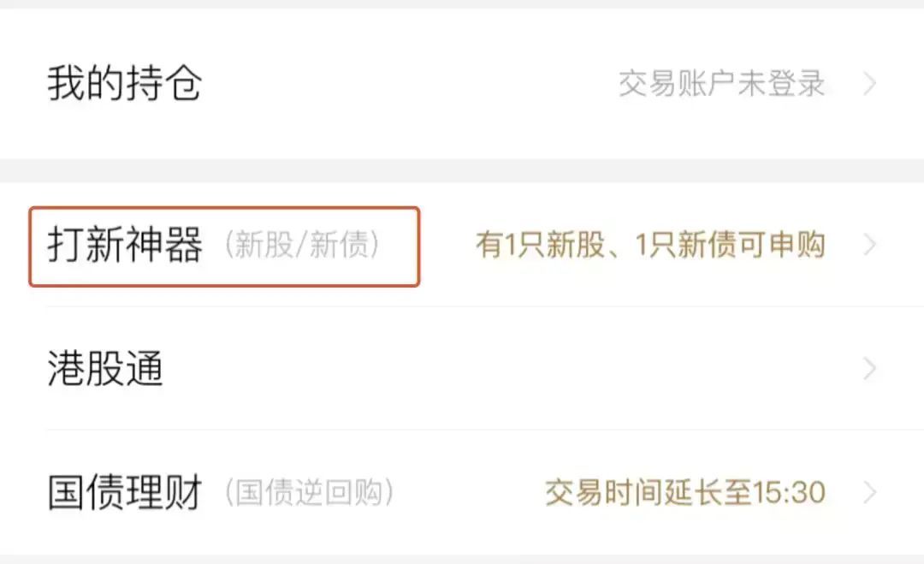Open the 国债理财 entry label
The image size is (924, 564).
tap(125, 492)
